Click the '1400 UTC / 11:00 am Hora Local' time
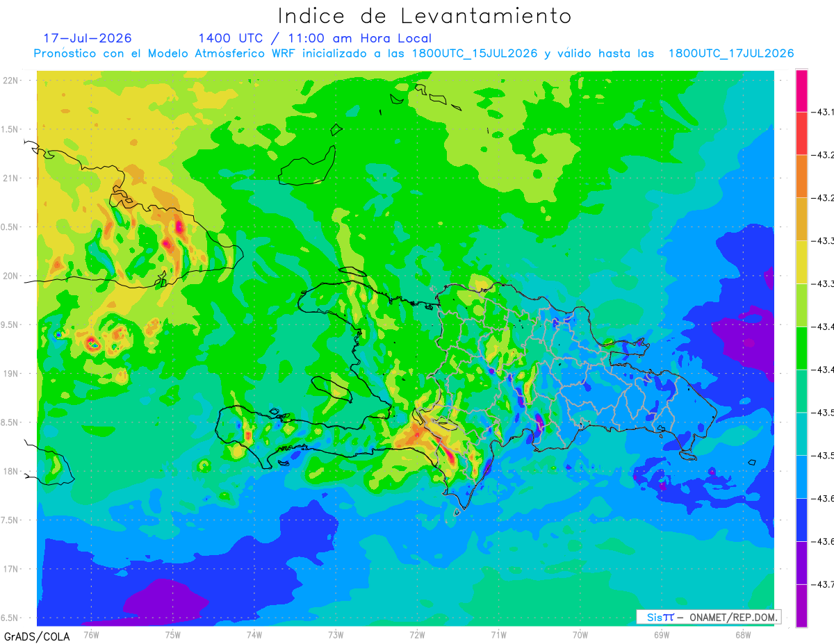Screen dimensions: 834x644 315,39
